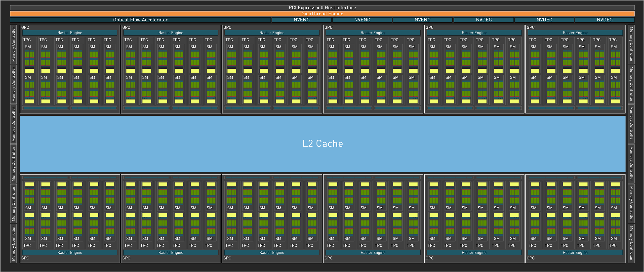Click first yellow block in top-left GPC

(29, 71)
